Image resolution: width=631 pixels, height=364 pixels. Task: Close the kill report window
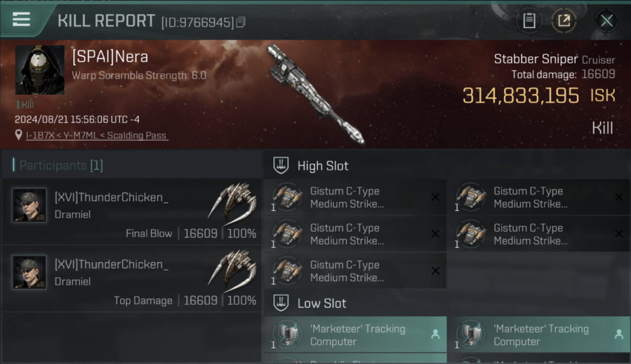click(x=607, y=21)
